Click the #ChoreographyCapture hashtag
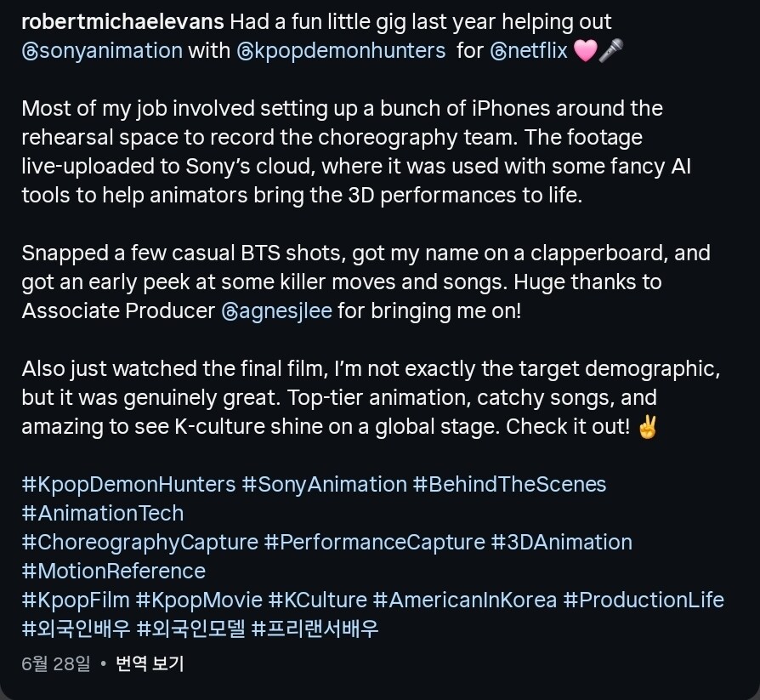 coord(140,543)
